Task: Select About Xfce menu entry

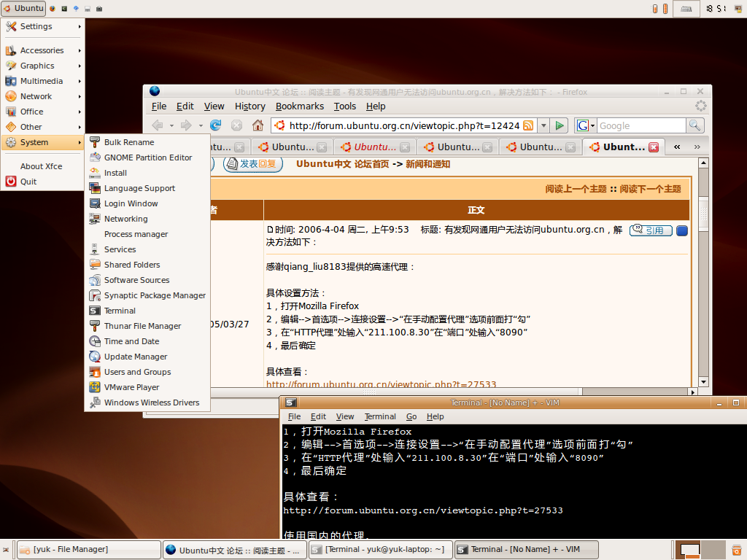Action: (x=42, y=166)
